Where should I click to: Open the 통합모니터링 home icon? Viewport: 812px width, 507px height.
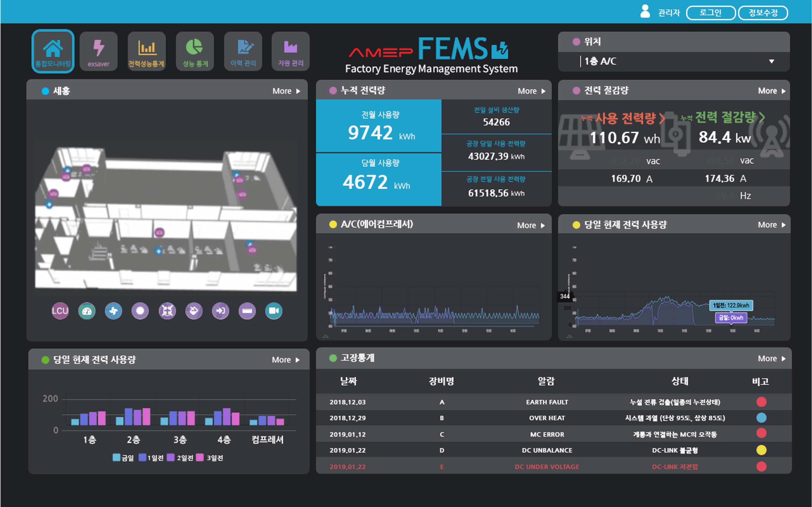click(53, 51)
